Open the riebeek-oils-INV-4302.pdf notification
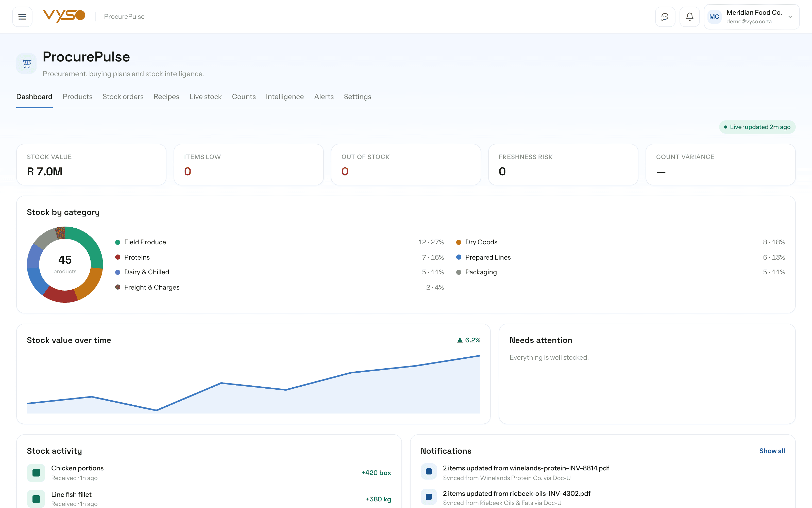 tap(603, 498)
